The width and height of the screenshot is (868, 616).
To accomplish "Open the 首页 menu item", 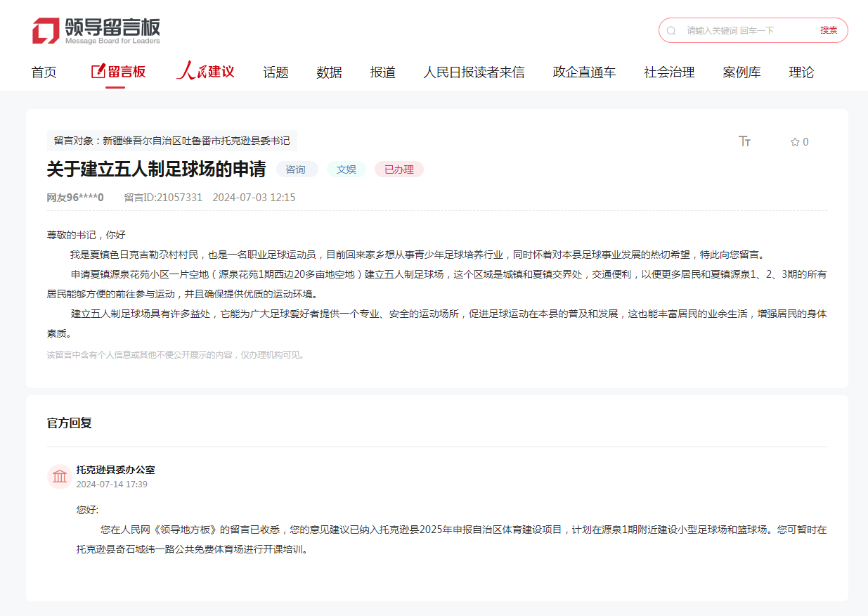I will click(44, 72).
